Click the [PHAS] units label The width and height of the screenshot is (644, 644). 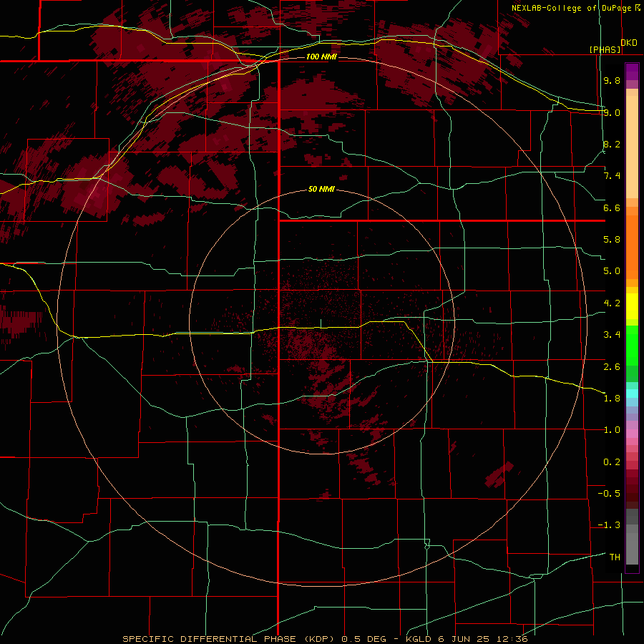click(x=605, y=49)
